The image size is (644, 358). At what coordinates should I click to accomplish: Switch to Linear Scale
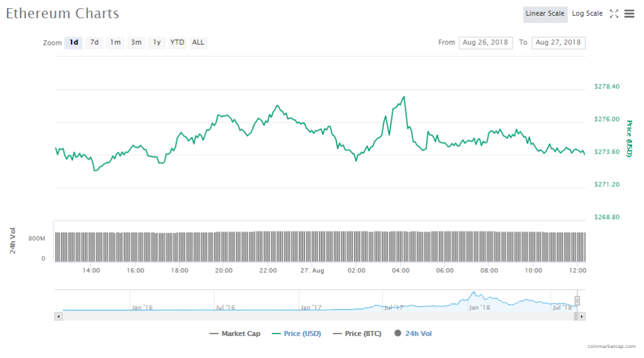545,14
